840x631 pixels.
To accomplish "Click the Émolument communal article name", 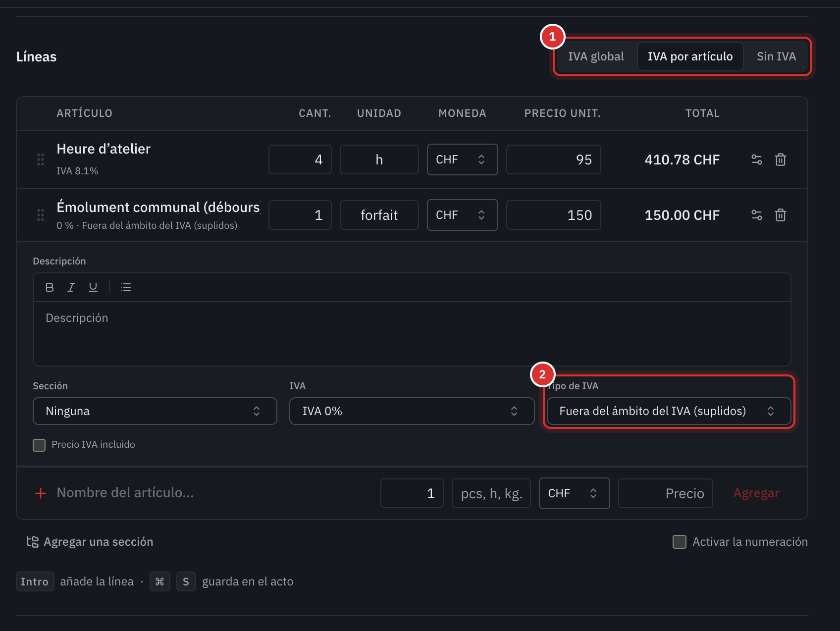I will pyautogui.click(x=158, y=207).
